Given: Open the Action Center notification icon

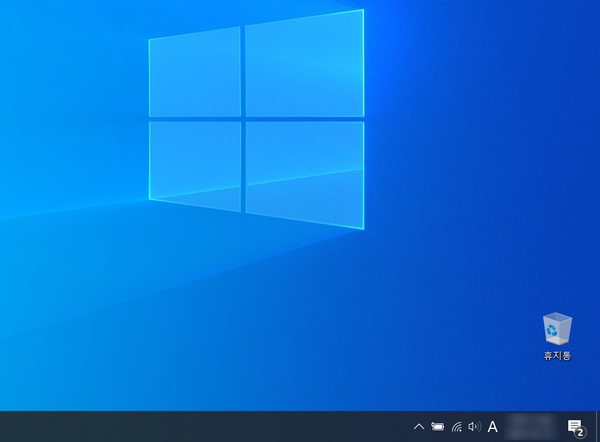Looking at the screenshot, I should (x=576, y=427).
